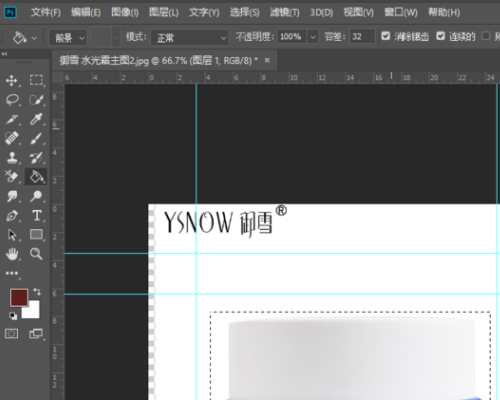
Task: Open the dark red foreground color picker
Action: click(19, 297)
